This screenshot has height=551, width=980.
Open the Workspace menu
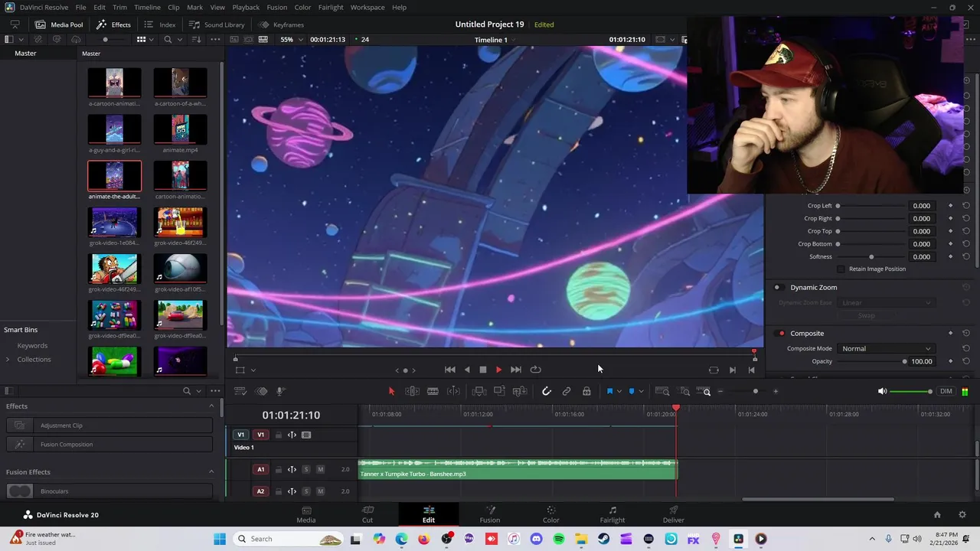(367, 7)
